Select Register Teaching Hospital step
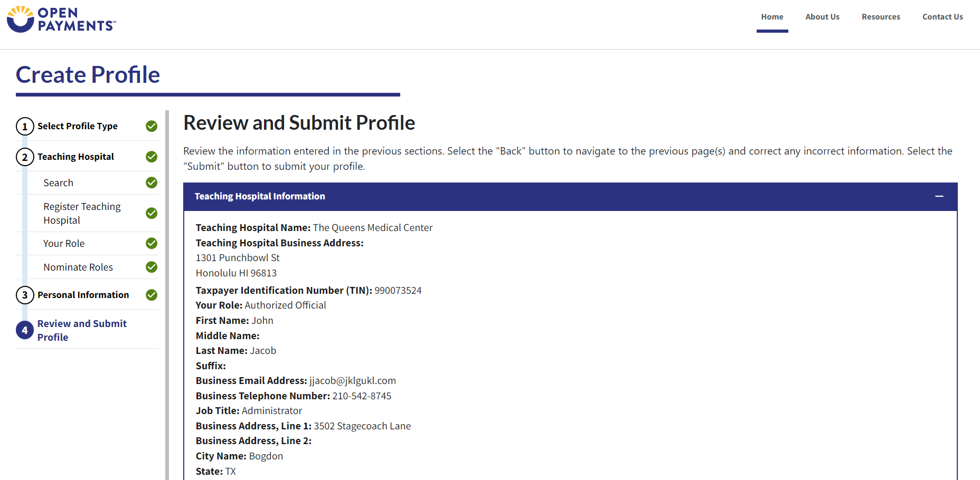 point(82,213)
